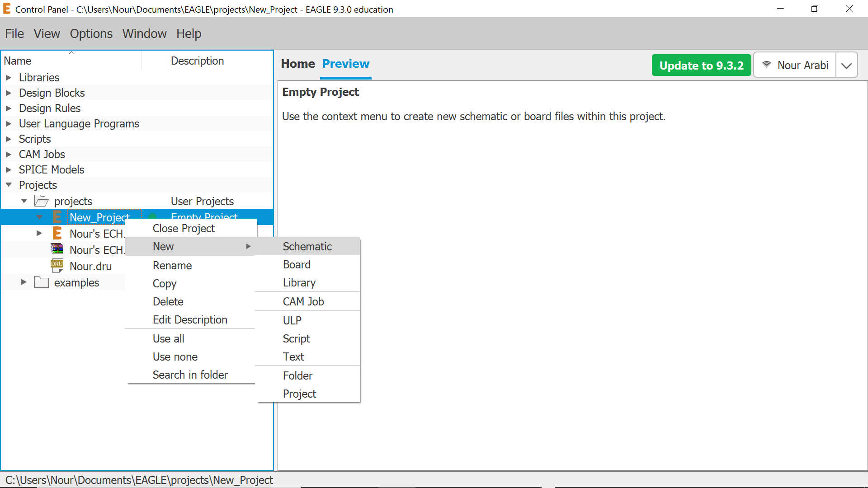Viewport: 868px width, 488px height.
Task: Collapse the Projects tree node
Action: click(x=9, y=185)
